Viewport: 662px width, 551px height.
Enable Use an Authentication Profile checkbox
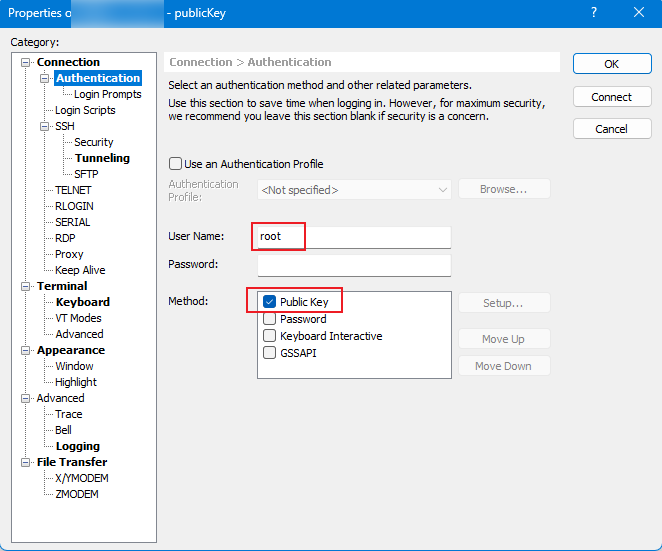pyautogui.click(x=176, y=164)
